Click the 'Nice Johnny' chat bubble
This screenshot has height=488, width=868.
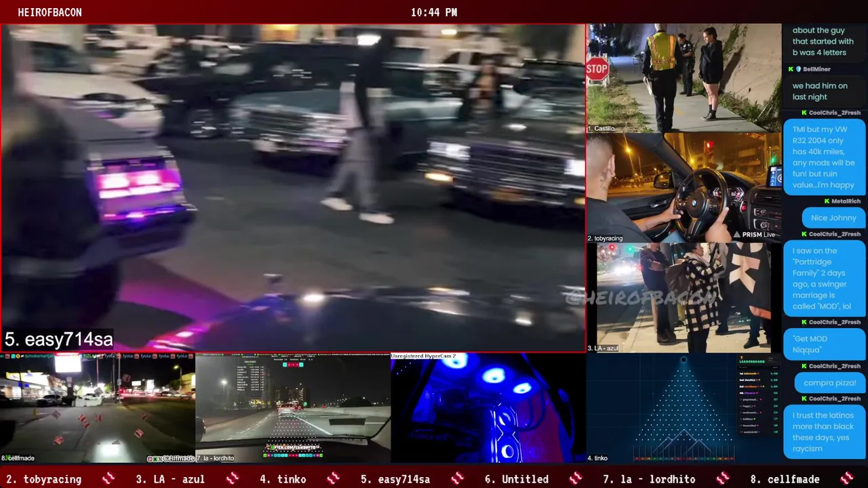833,218
